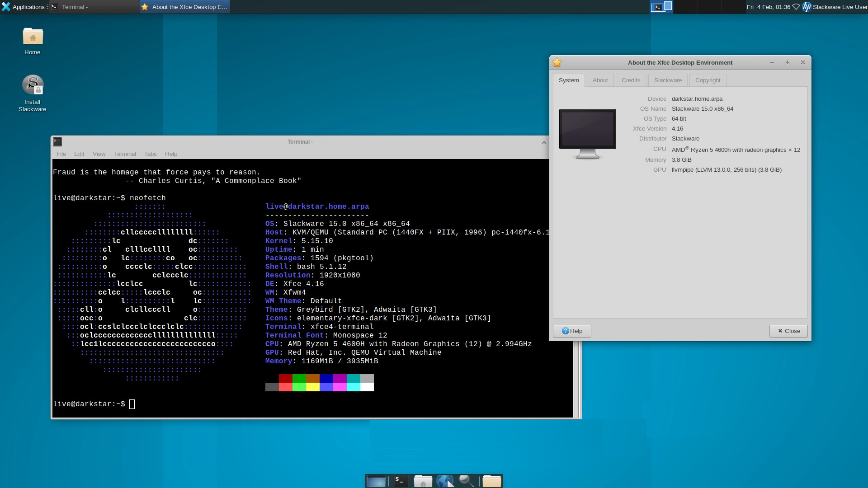This screenshot has width=868, height=488.
Task: Click the Help button in About dialog
Action: (x=572, y=331)
